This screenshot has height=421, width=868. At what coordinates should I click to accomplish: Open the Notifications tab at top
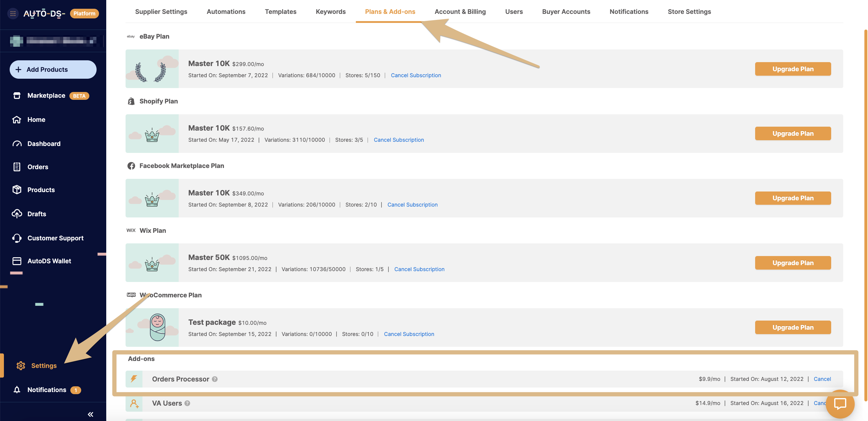tap(629, 11)
